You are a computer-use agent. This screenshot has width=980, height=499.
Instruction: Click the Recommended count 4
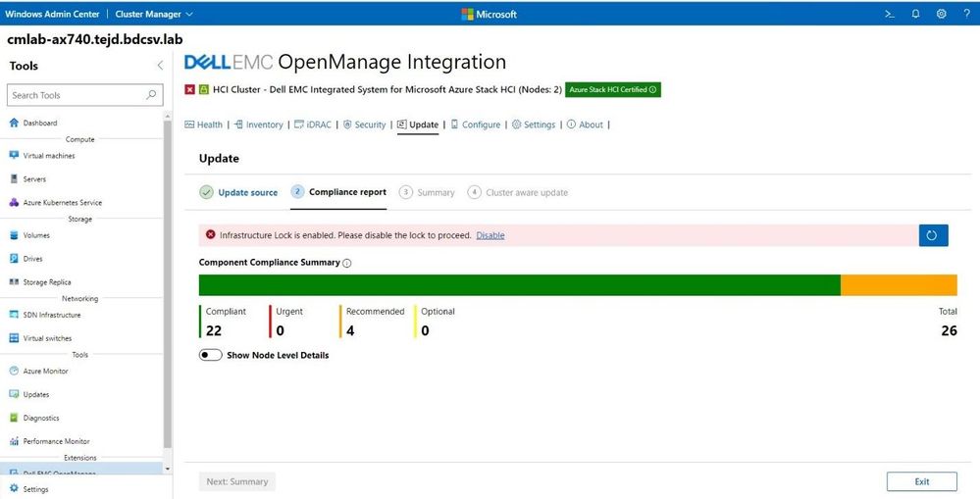[350, 330]
